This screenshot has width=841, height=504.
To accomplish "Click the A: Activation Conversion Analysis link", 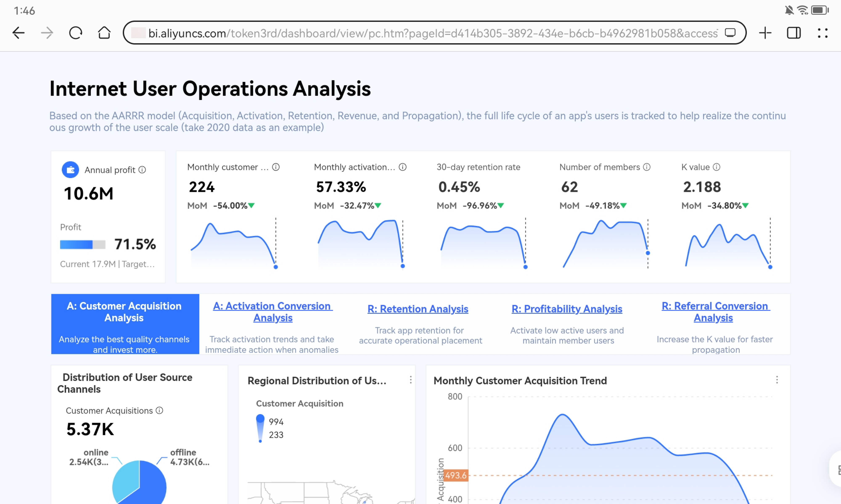I will click(x=273, y=312).
